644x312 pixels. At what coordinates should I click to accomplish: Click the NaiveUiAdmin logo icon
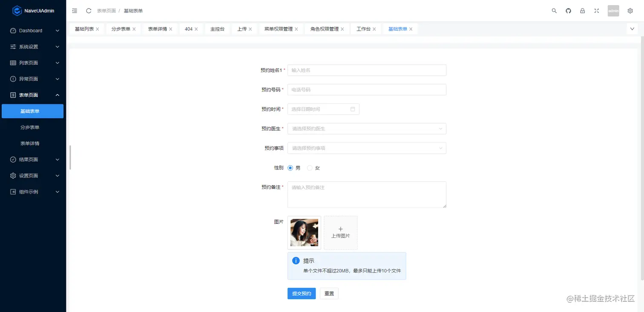tap(17, 10)
